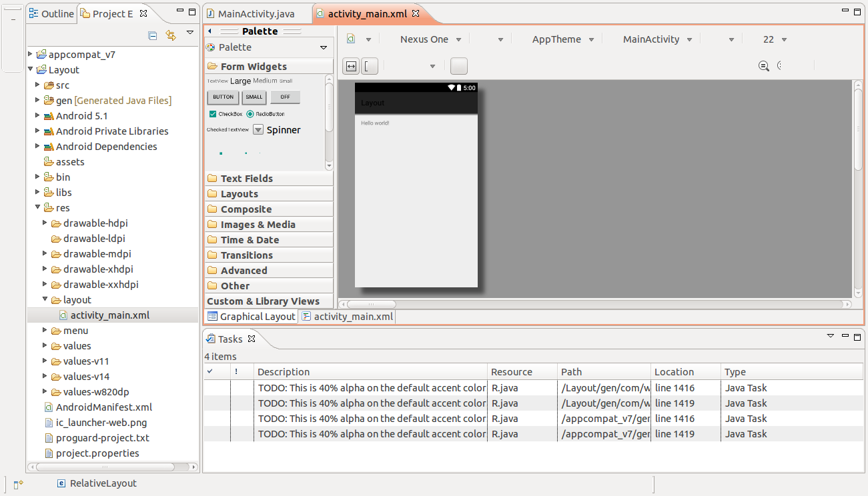Click the project.properties file icon
Viewport: 868px width, 496px height.
tap(48, 453)
